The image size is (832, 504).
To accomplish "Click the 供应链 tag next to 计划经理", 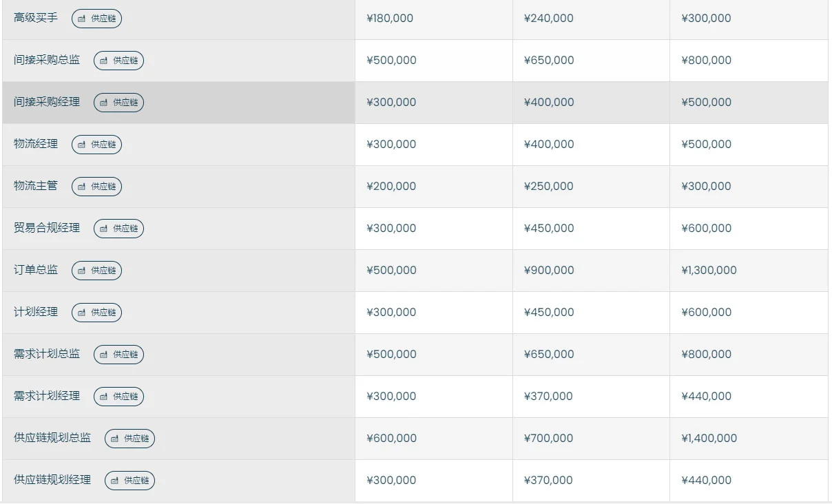I will coord(96,313).
